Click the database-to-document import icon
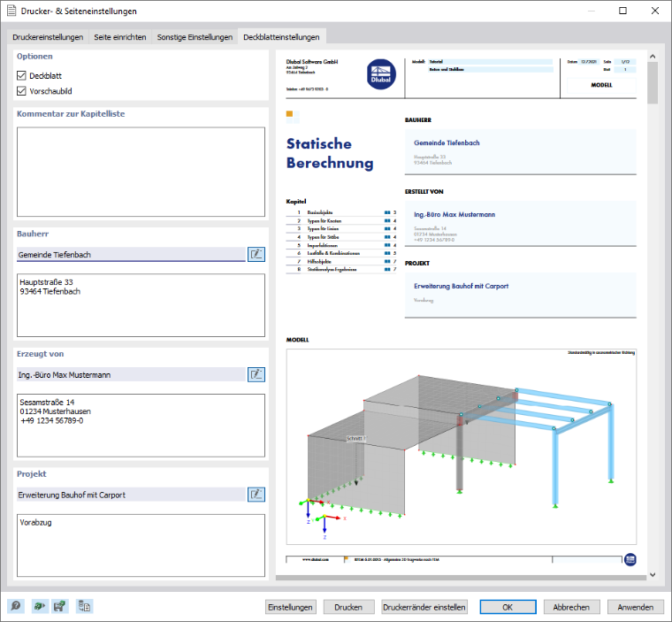Viewport: 672px width, 622px height. click(x=84, y=606)
